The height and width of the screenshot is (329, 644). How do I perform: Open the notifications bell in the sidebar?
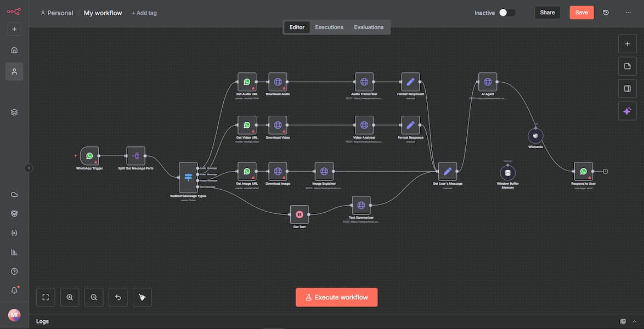click(14, 291)
